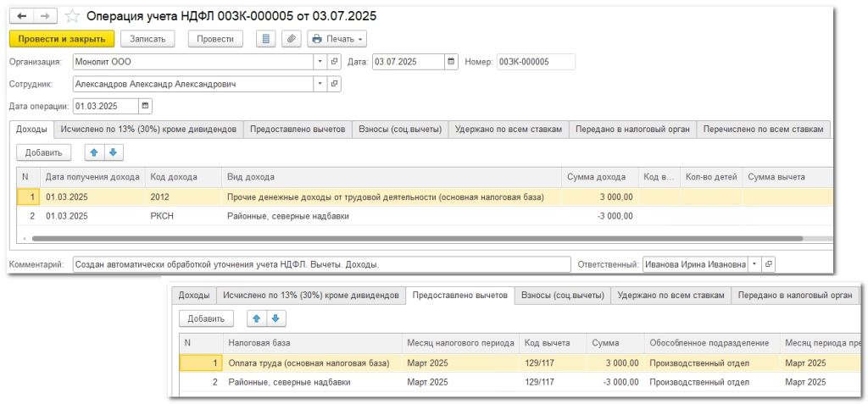This screenshot has width=868, height=404.
Task: Open the Перечислено по всем ставкам tab
Action: pyautogui.click(x=763, y=129)
